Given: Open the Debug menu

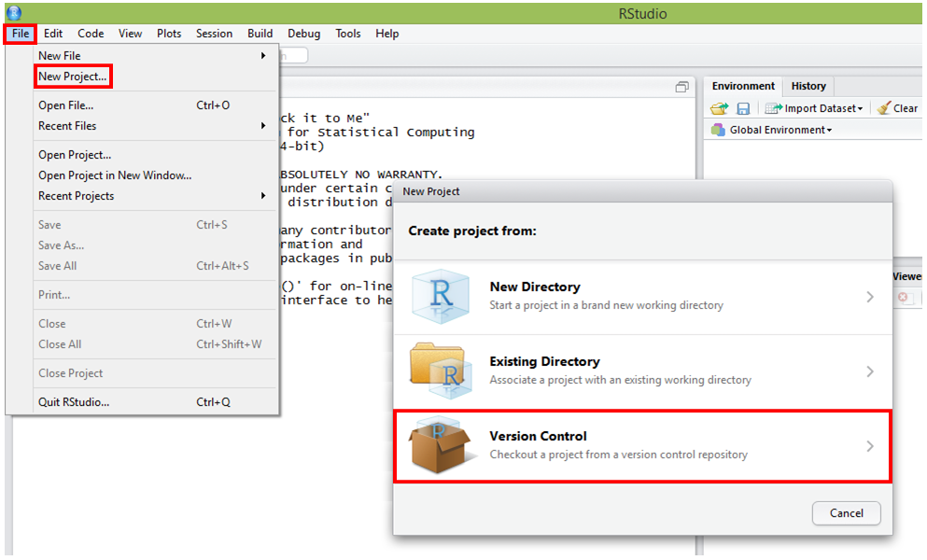Looking at the screenshot, I should (304, 34).
